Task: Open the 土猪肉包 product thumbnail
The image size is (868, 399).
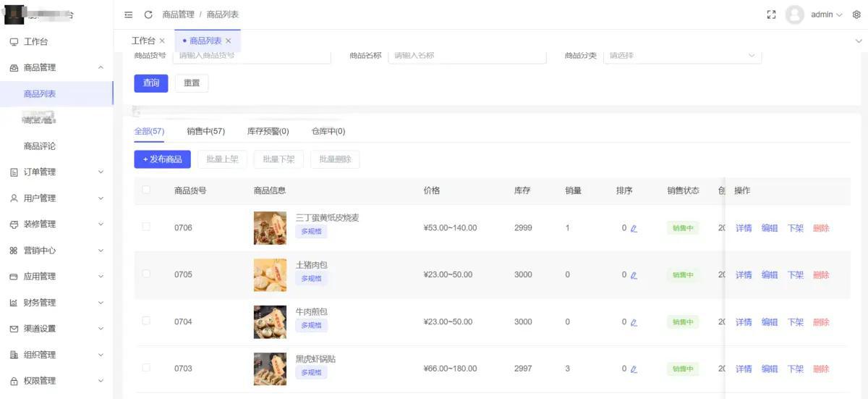Action: point(270,275)
